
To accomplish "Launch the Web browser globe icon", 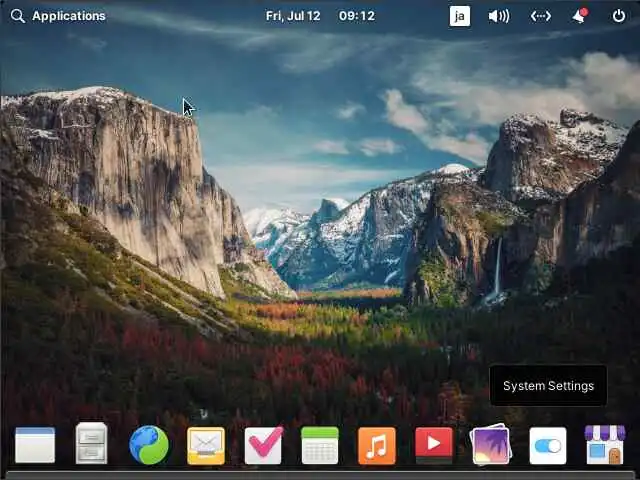I will point(149,445).
